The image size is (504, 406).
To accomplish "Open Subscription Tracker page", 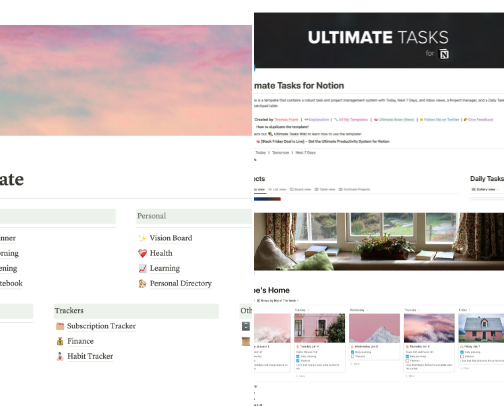I will coord(101,326).
